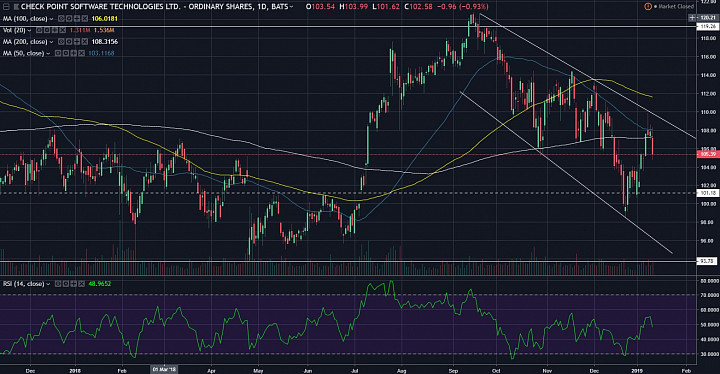Click the Market Closed status label
This screenshot has width=720, height=374.
coord(676,6)
